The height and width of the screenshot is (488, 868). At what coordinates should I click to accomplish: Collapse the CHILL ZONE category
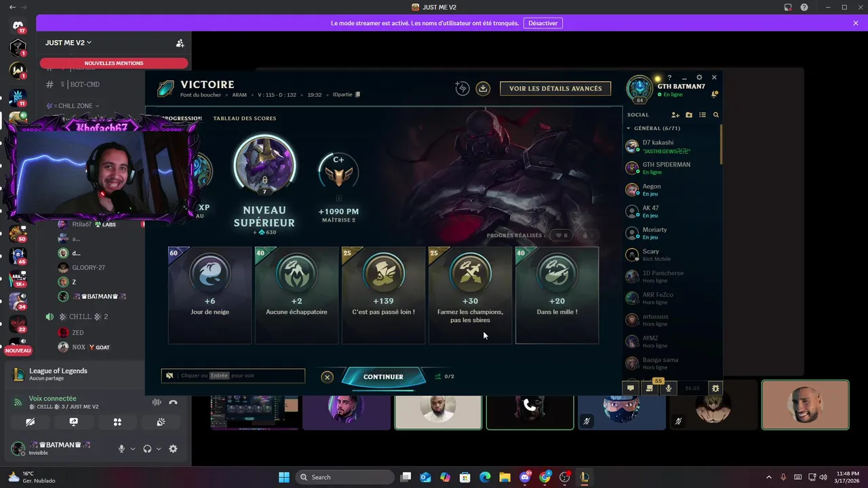tap(73, 106)
